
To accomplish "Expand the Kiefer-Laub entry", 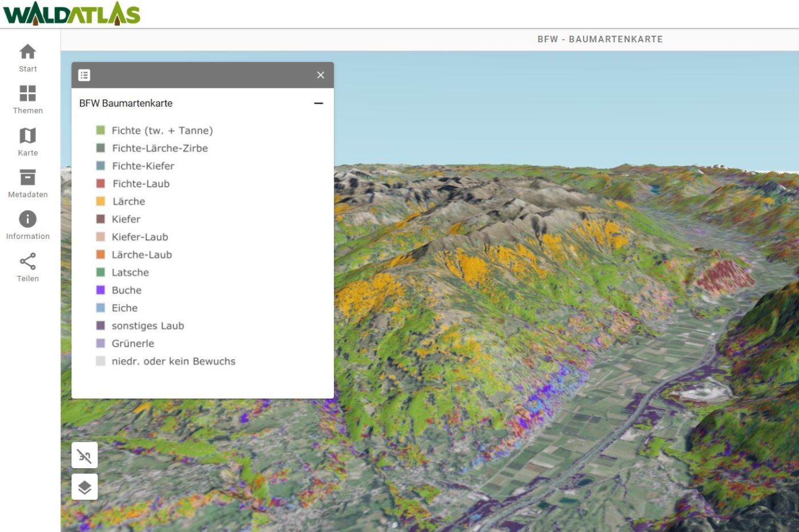I will [140, 237].
